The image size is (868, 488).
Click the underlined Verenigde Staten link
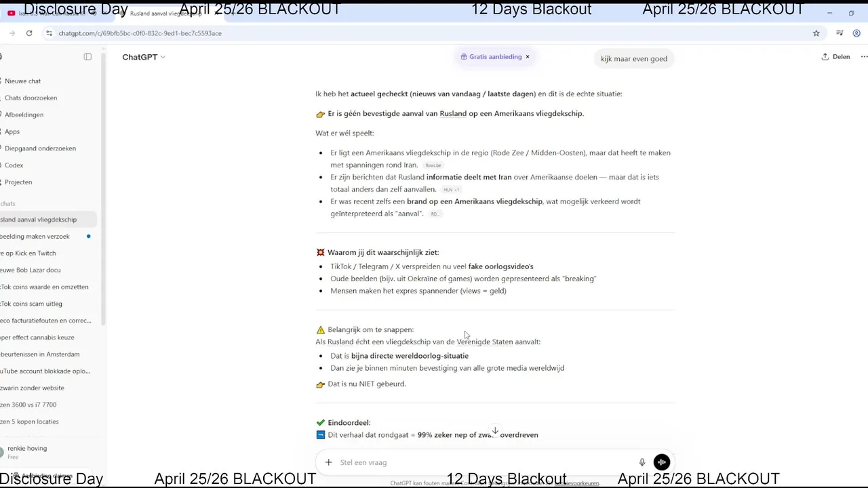(485, 342)
